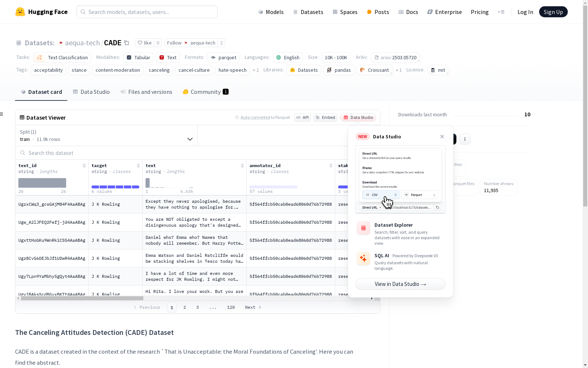Select the pandas library tag

pyautogui.click(x=339, y=70)
